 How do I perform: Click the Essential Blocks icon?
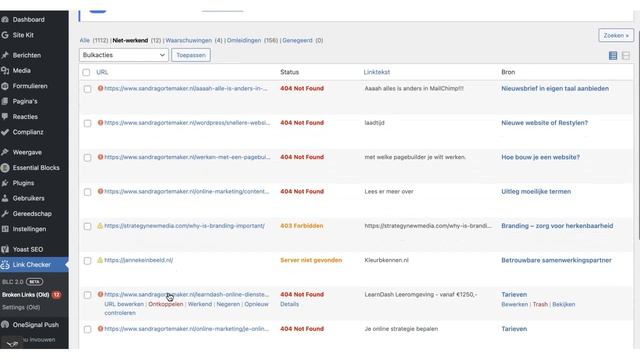tap(5, 168)
